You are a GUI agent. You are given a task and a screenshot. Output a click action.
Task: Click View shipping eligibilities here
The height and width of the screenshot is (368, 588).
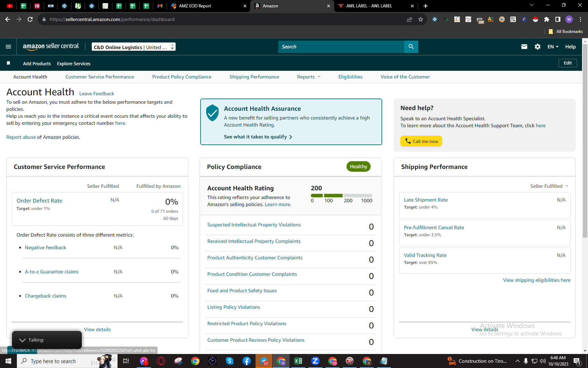[x=537, y=280]
